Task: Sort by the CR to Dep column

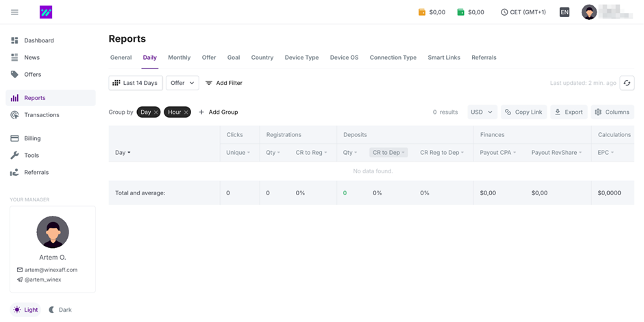Action: [x=388, y=153]
